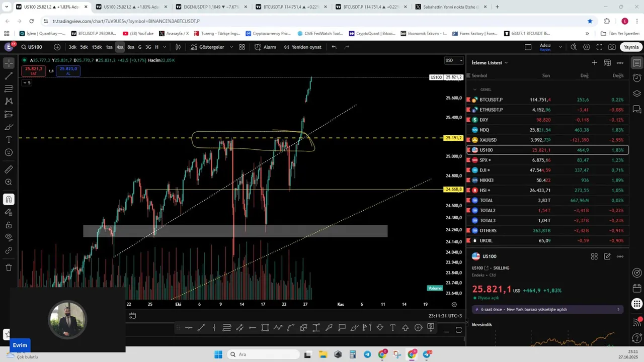Expand the favorite indicators dropdown arrow

pyautogui.click(x=231, y=47)
